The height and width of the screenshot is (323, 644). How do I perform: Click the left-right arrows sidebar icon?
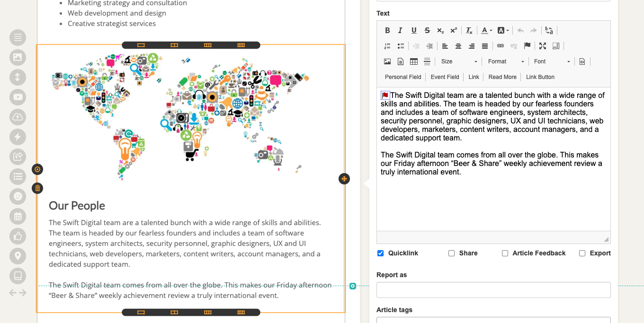coord(18,293)
